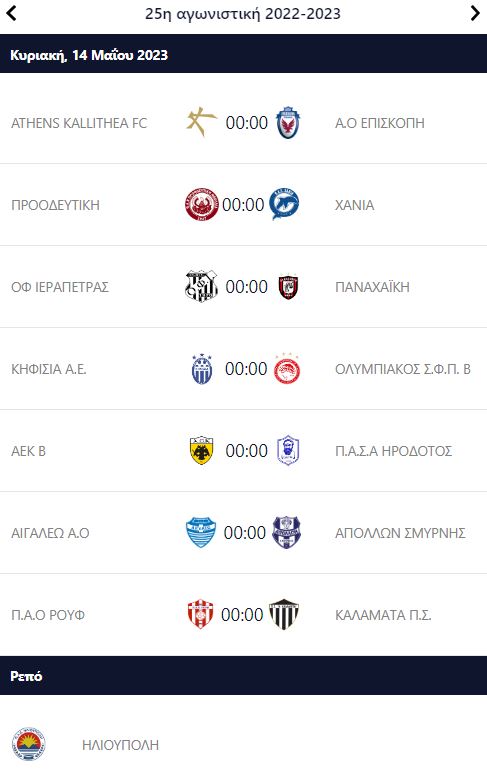Viewport: 487px width, 777px height.
Task: Click the Κηφισιά blue striped crest
Action: pyautogui.click(x=202, y=369)
